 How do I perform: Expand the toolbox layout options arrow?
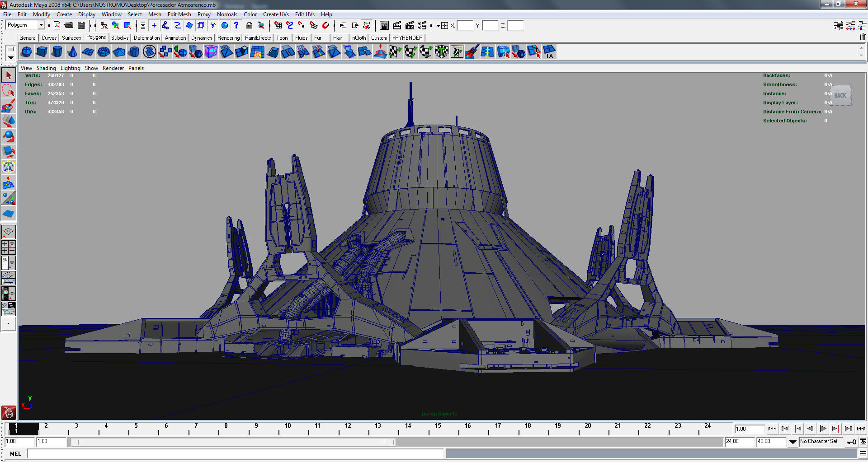click(9, 324)
